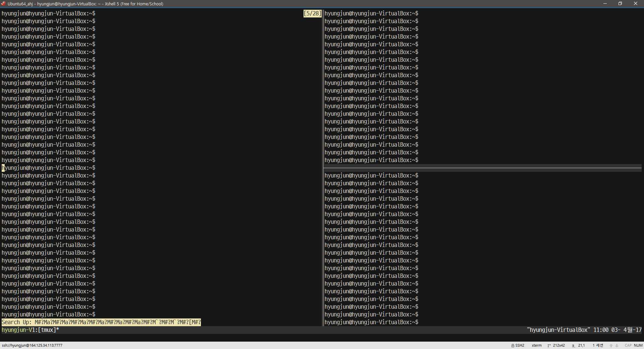Toggle the CAP lock indicator

coord(629,345)
